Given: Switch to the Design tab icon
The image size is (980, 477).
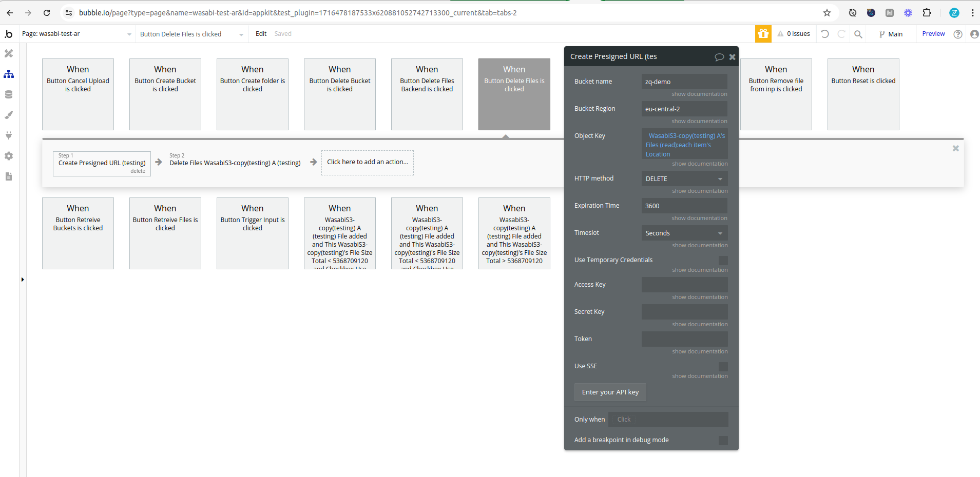Looking at the screenshot, I should point(9,53).
